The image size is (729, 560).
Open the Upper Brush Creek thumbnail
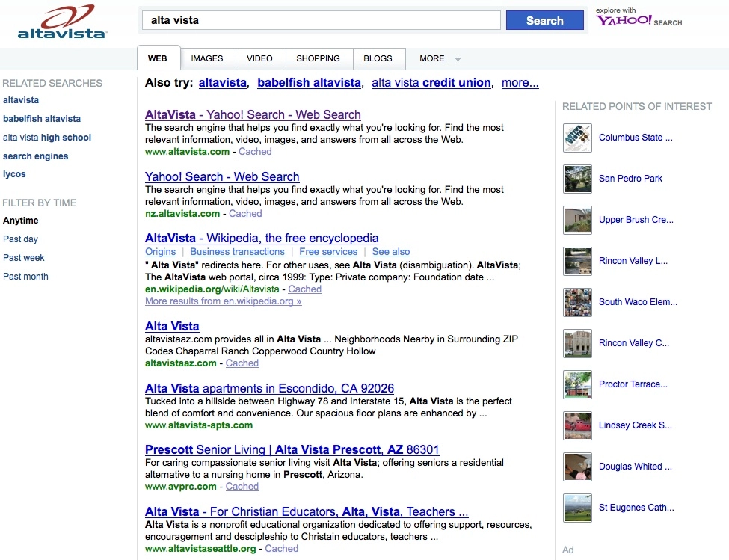(577, 221)
